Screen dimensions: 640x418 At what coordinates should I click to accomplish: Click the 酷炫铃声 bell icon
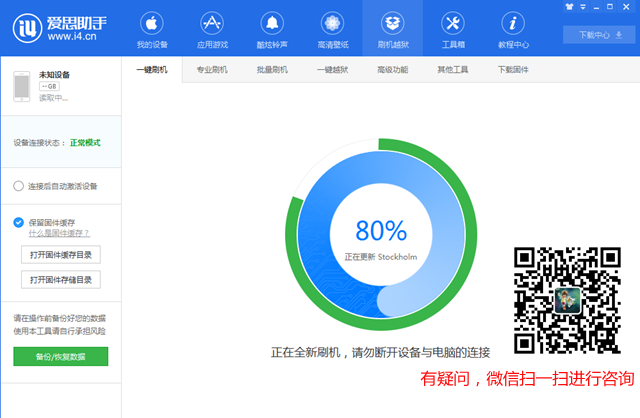[x=272, y=23]
